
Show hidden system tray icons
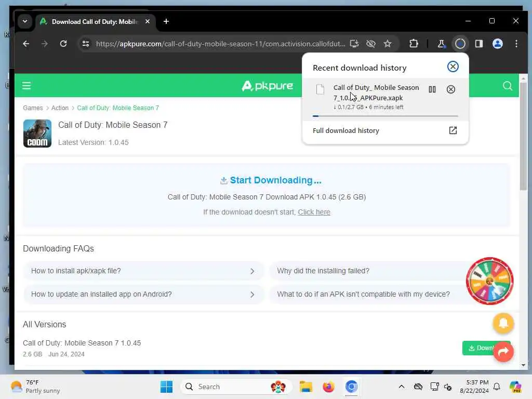(402, 387)
